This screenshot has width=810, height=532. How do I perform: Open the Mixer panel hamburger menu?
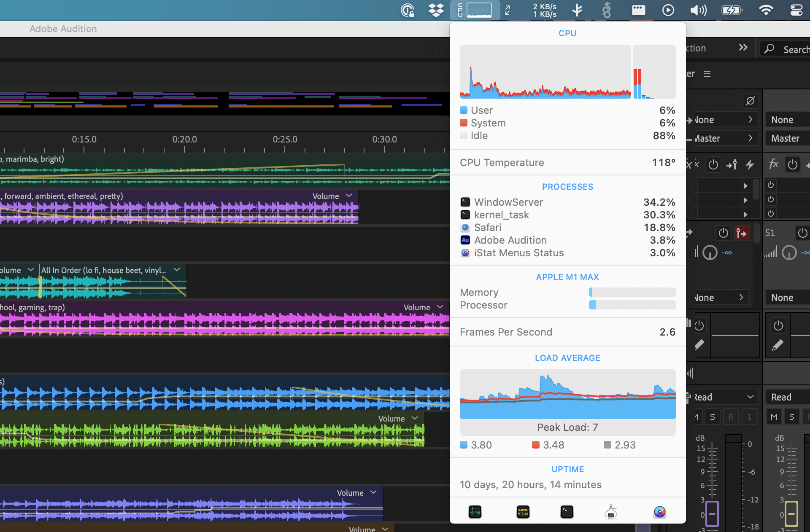click(707, 74)
